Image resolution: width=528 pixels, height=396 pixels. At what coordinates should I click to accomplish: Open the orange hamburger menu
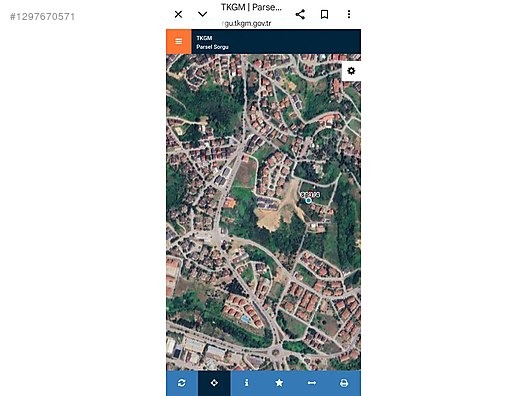[x=179, y=41]
